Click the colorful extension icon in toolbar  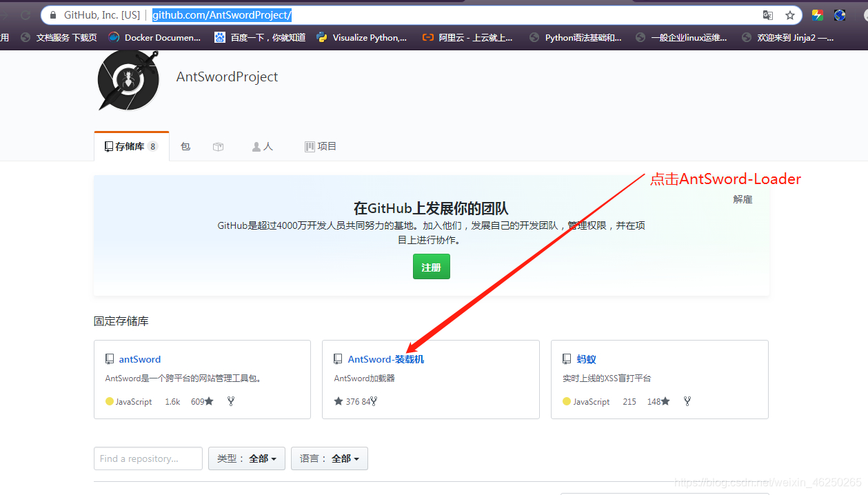coord(818,15)
